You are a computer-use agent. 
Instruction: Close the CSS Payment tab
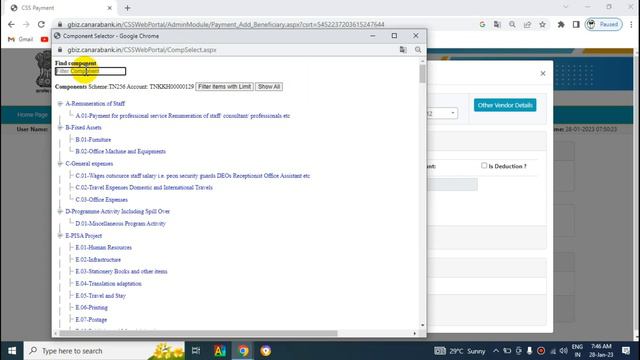[x=109, y=8]
